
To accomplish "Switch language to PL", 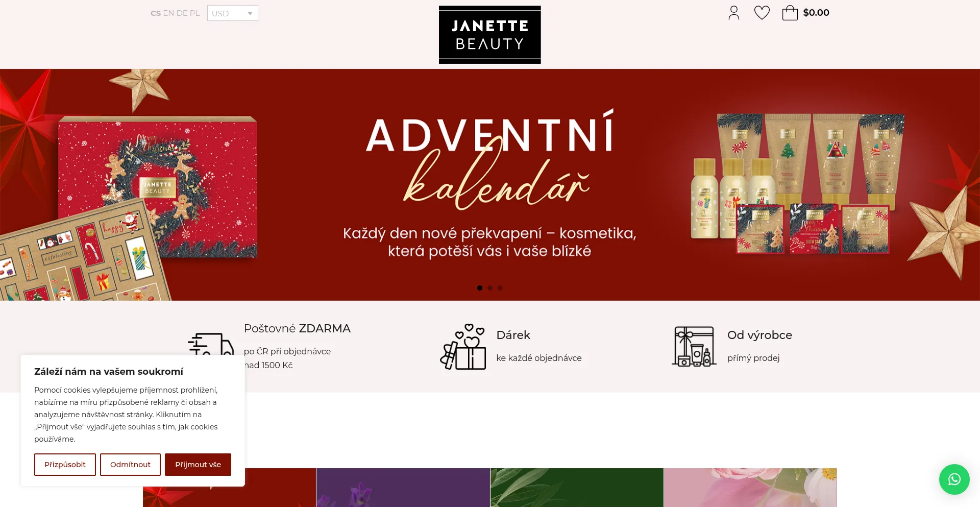I will [x=194, y=13].
